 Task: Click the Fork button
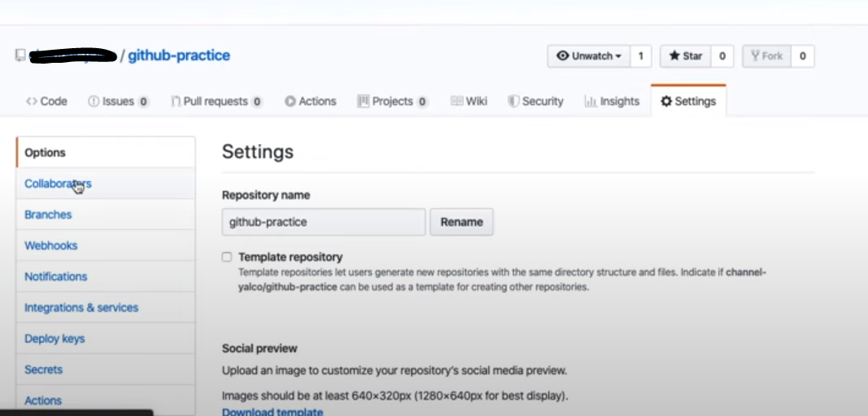(767, 55)
